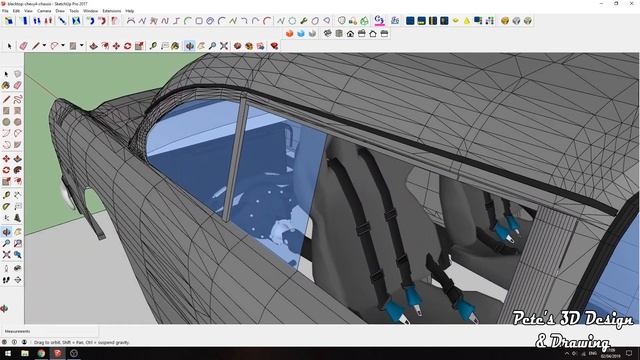Expand the Arc tool dropdown arrow
This screenshot has height=360, width=640.
(x=62, y=46)
